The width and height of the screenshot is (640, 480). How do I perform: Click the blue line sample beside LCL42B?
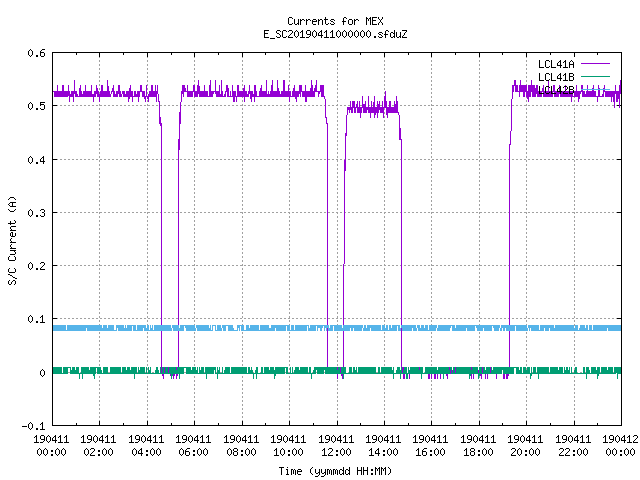(x=595, y=89)
